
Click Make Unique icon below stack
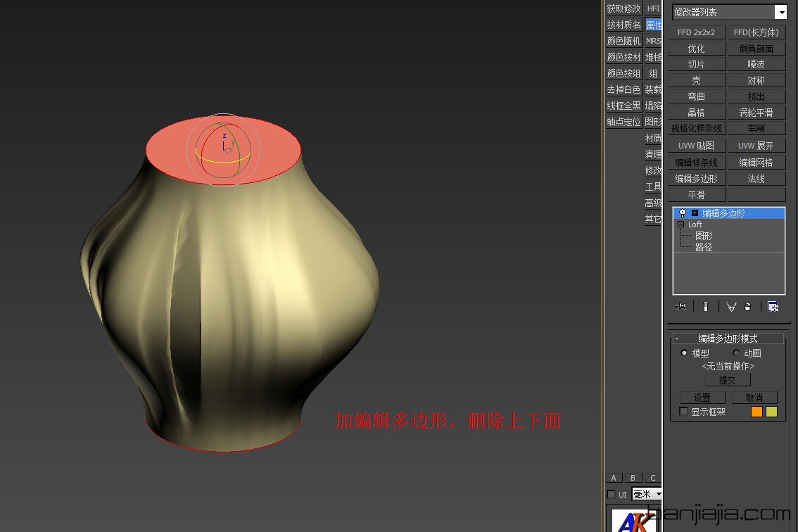[x=731, y=307]
